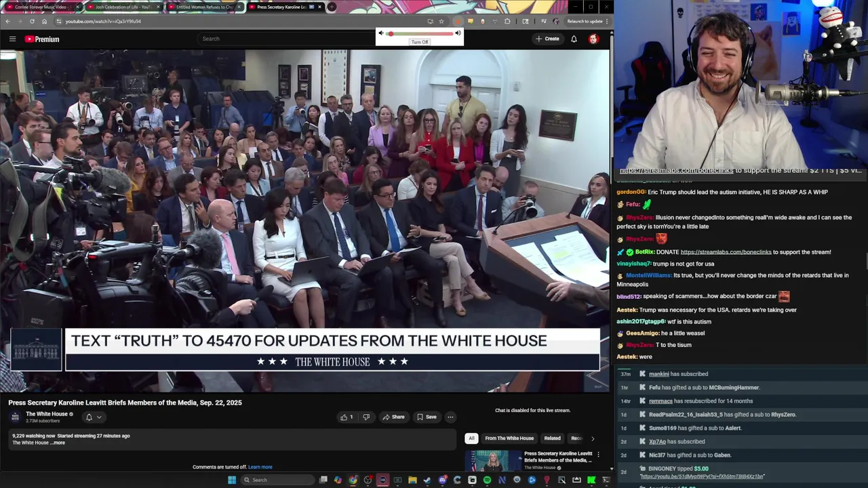The width and height of the screenshot is (868, 488).
Task: Dislike the press briefing video
Action: (x=366, y=417)
